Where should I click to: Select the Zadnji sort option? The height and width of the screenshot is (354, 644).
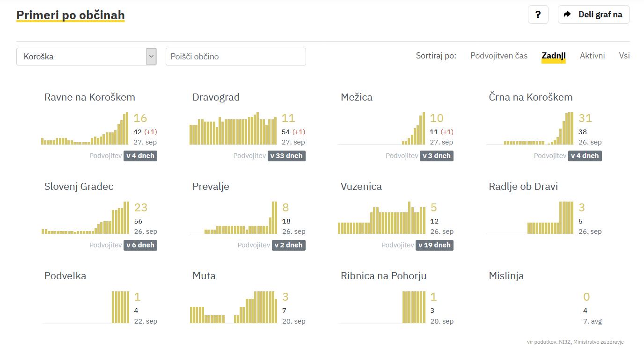tap(553, 56)
